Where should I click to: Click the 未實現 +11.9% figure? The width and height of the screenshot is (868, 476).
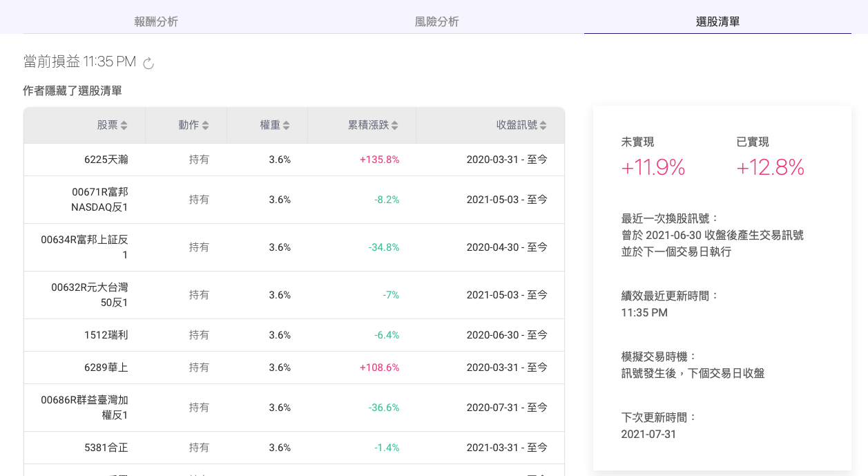653,167
